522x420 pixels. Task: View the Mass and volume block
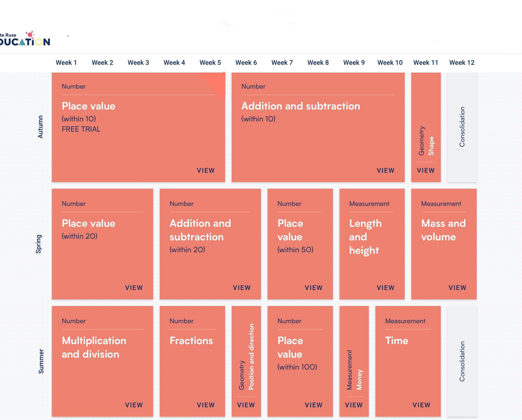tap(457, 288)
